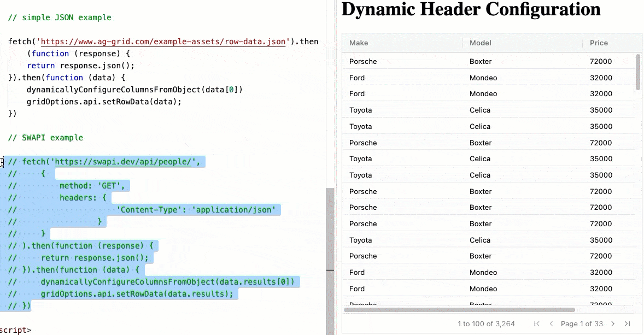This screenshot has width=644, height=335.
Task: Click the code editor vertical scrollbar
Action: (x=330, y=261)
